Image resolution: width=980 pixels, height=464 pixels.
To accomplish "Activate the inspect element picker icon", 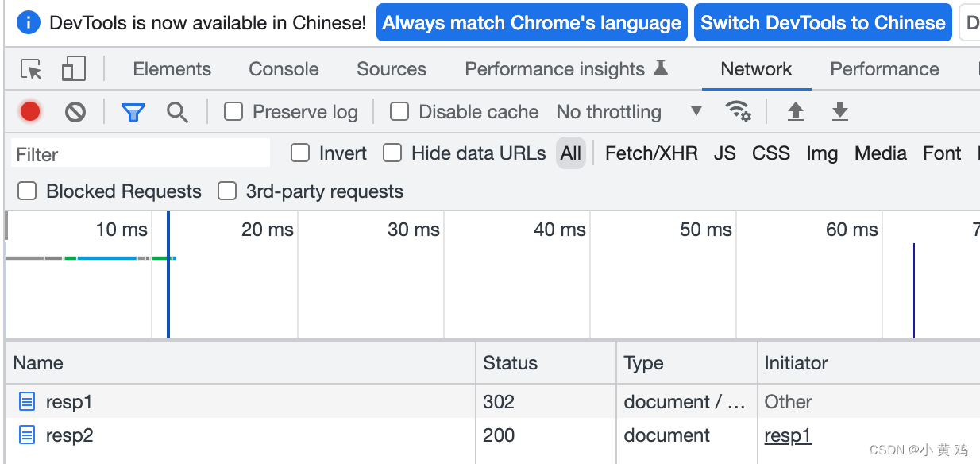I will [31, 70].
